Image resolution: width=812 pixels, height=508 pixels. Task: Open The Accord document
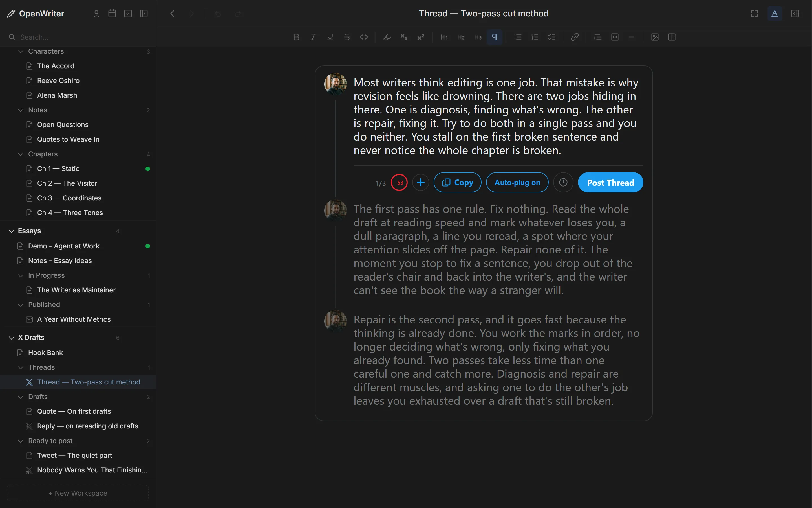[78, 66]
